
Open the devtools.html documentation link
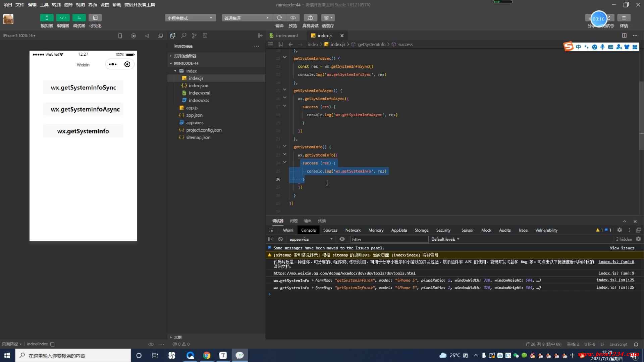[x=344, y=273]
